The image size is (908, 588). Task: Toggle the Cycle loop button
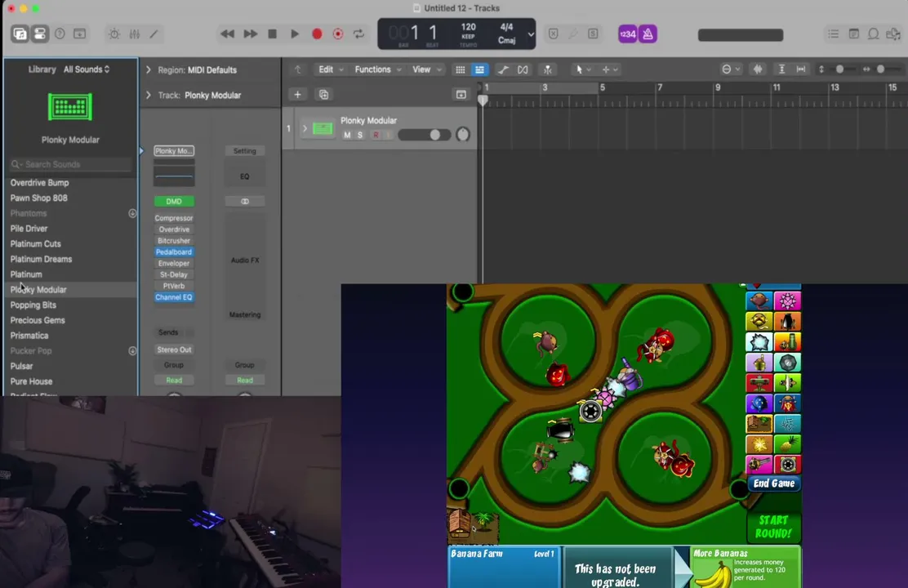pyautogui.click(x=359, y=34)
